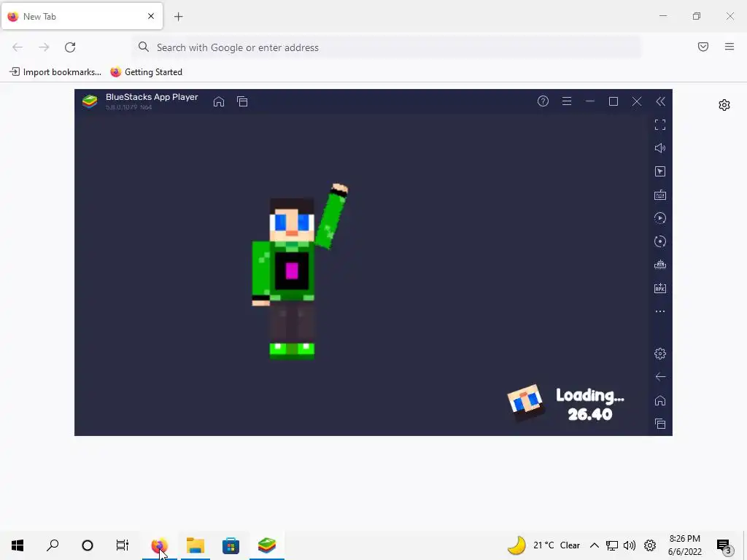Open the macro recorder play icon
The image size is (747, 560).
pos(659,218)
